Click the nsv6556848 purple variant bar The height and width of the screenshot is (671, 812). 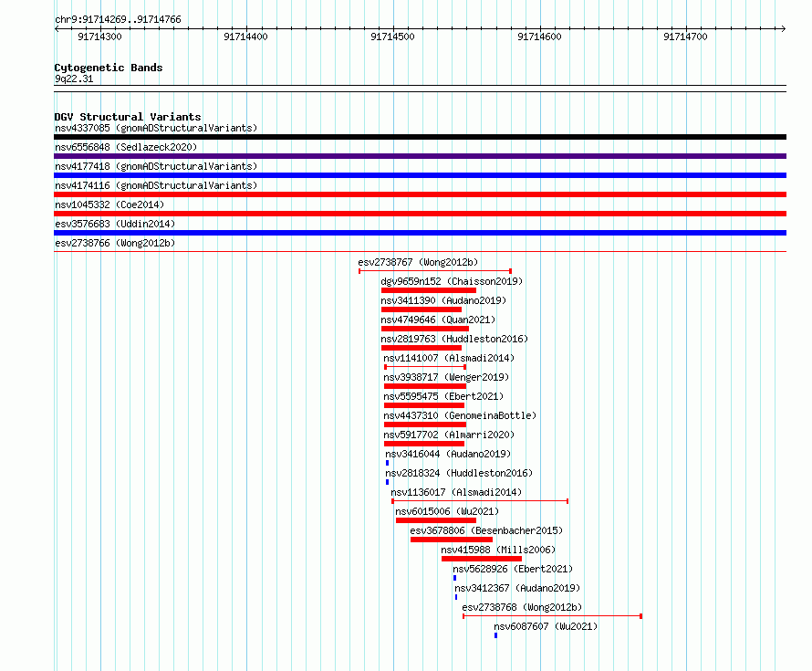coord(420,156)
